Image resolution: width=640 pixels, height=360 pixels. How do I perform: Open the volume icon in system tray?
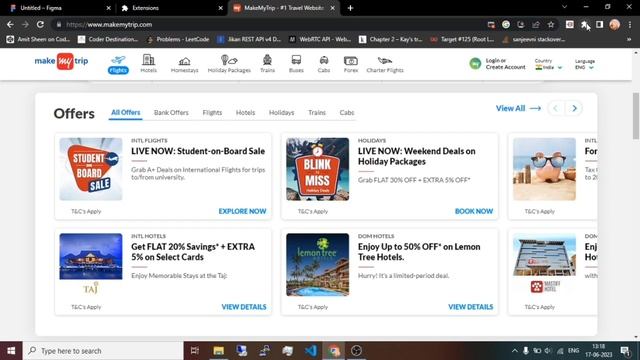(548, 351)
